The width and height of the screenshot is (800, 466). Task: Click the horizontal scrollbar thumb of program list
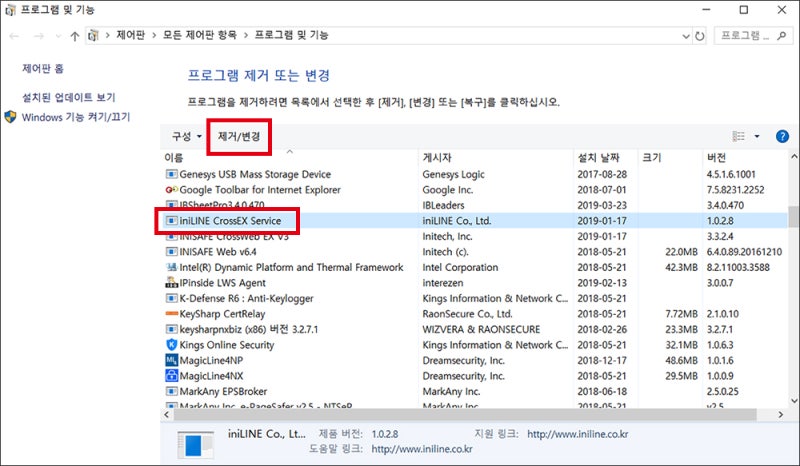coord(465,414)
